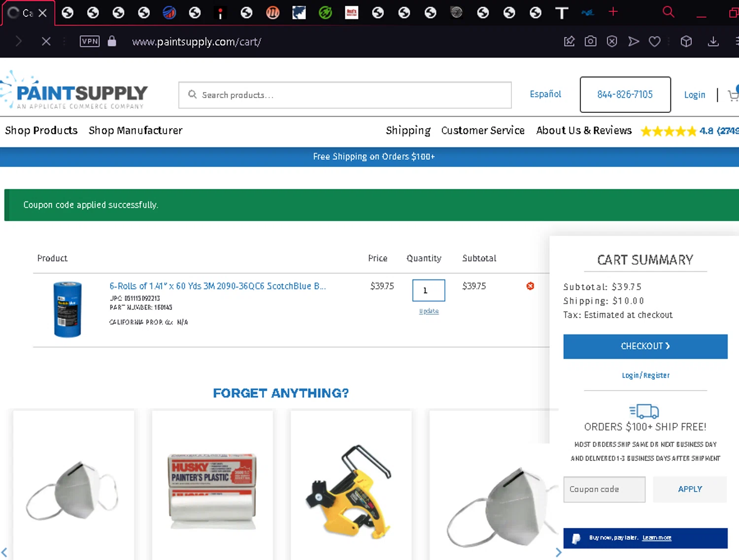Click 'PART NUMBER: 160145' text
The width and height of the screenshot is (739, 560).
point(141,307)
